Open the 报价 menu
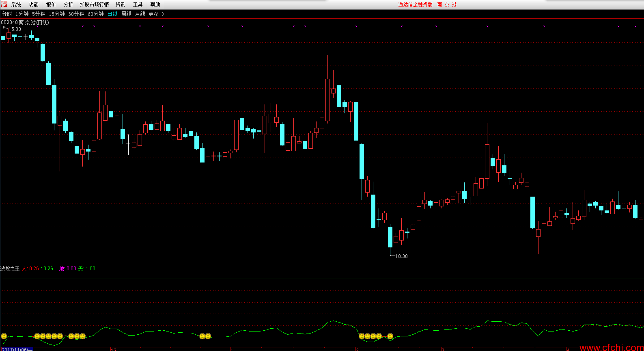The height and width of the screenshot is (351, 644). 51,4
